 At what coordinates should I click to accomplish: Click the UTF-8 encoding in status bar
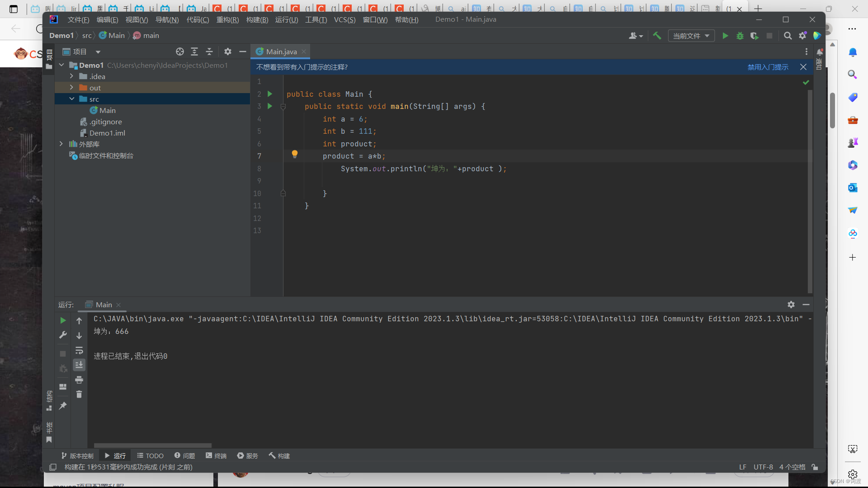point(763,467)
